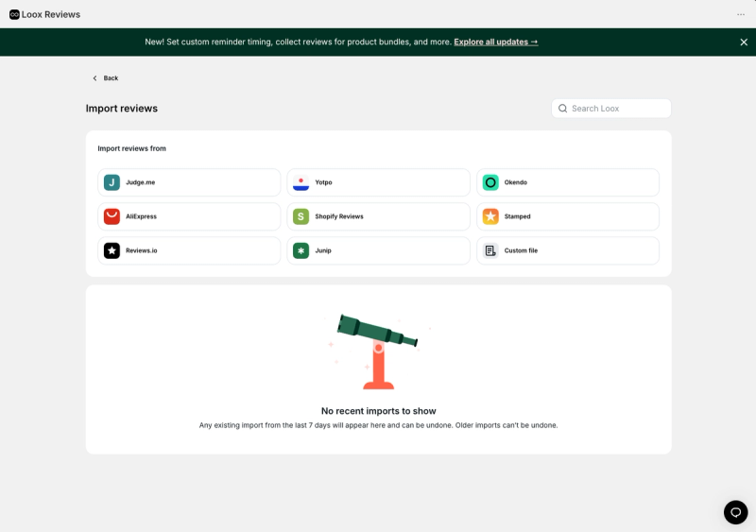Click the back chevron arrow icon
The image size is (756, 532).
95,78
